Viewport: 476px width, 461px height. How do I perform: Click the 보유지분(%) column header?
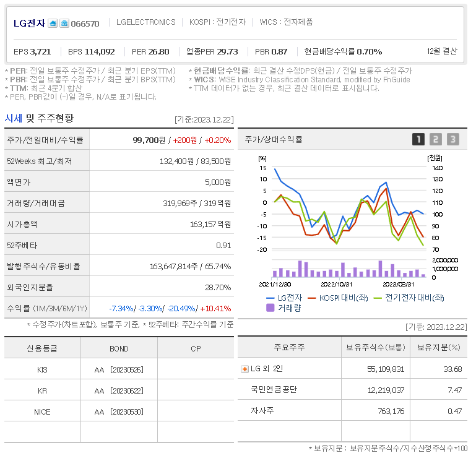[439, 348]
